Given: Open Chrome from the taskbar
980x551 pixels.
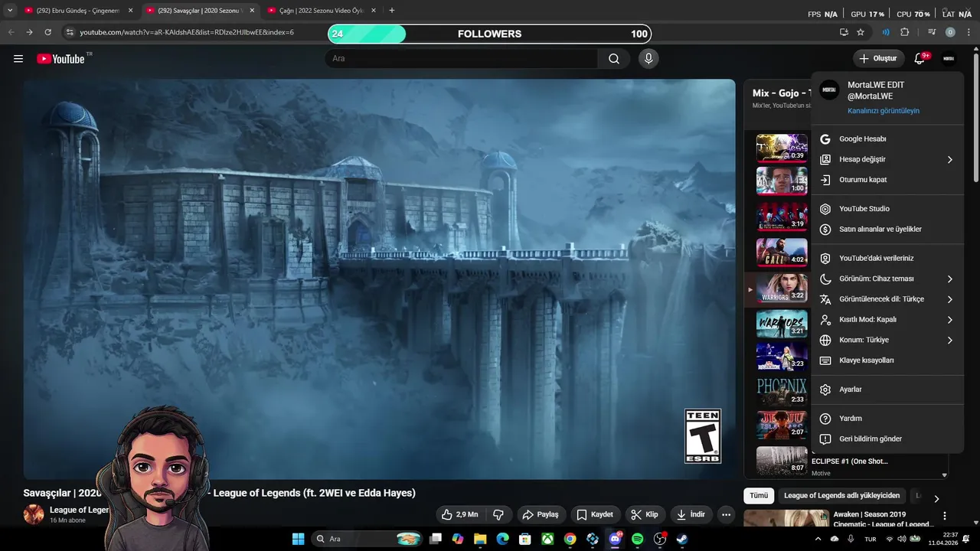Looking at the screenshot, I should 570,539.
